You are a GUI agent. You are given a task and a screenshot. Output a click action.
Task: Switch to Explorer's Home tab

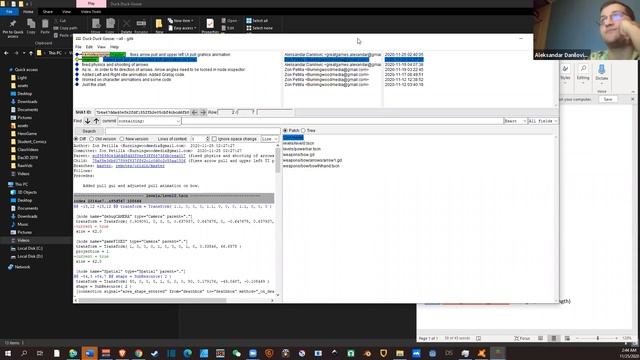[28, 12]
